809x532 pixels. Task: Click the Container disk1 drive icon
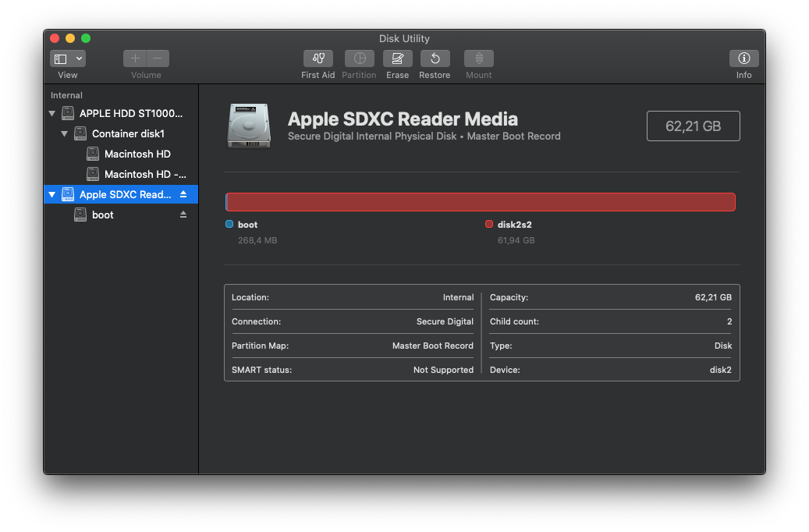(80, 133)
